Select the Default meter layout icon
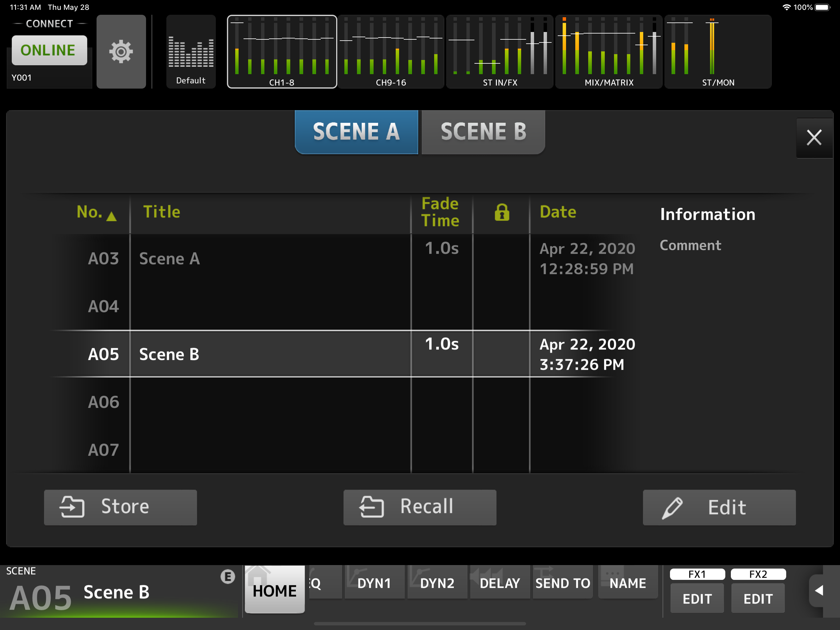 191,52
